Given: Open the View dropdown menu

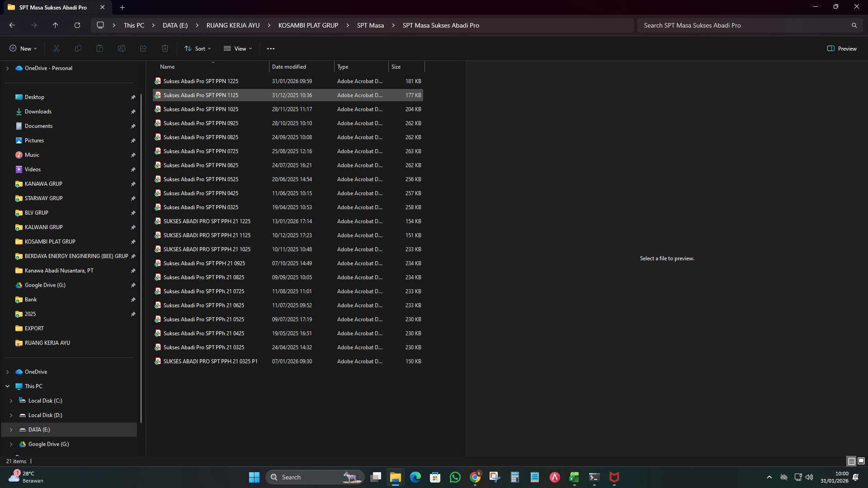Looking at the screenshot, I should [238, 48].
